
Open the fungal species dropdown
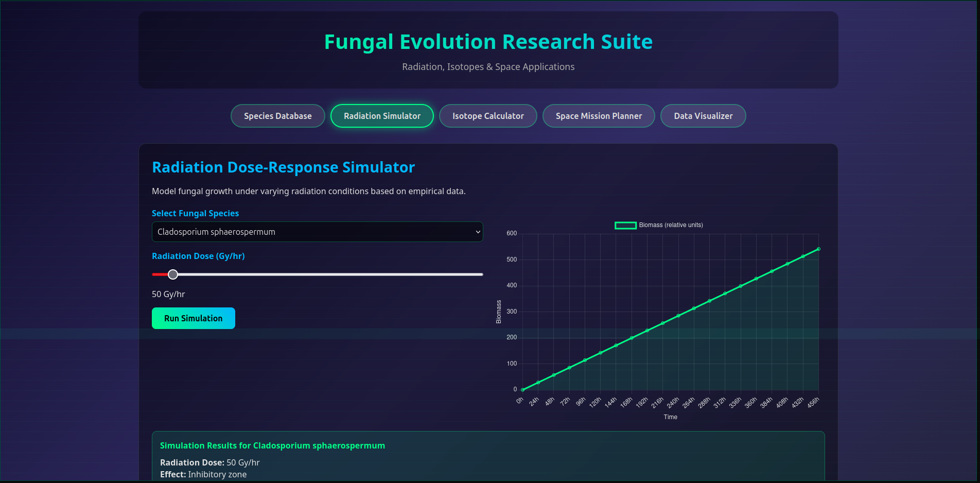point(317,232)
